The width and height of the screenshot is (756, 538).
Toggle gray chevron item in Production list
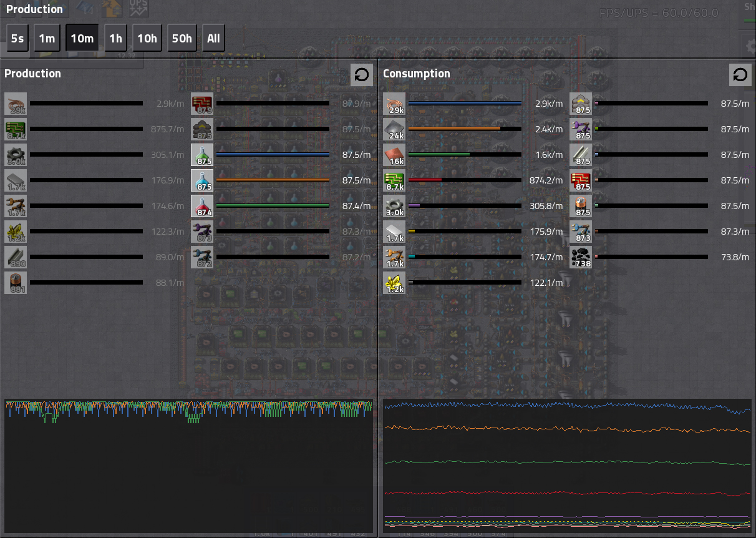pyautogui.click(x=202, y=129)
